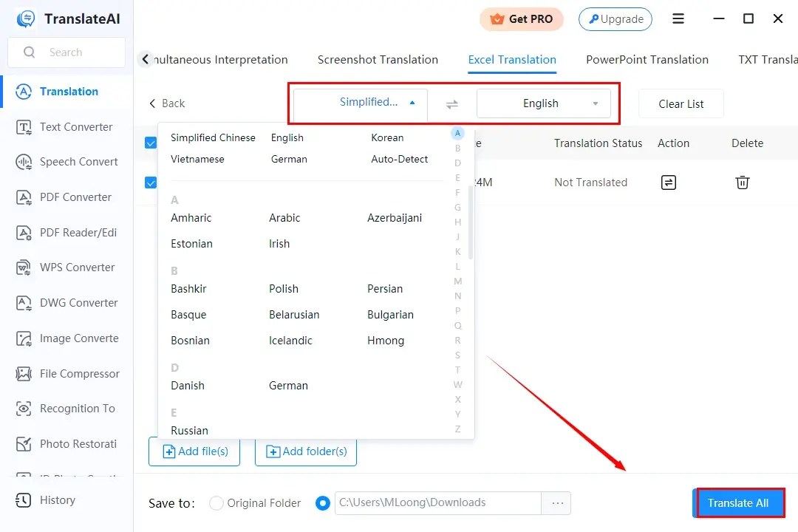Jump to letter K in the alphabet index
Image resolution: width=798 pixels, height=532 pixels.
[457, 251]
